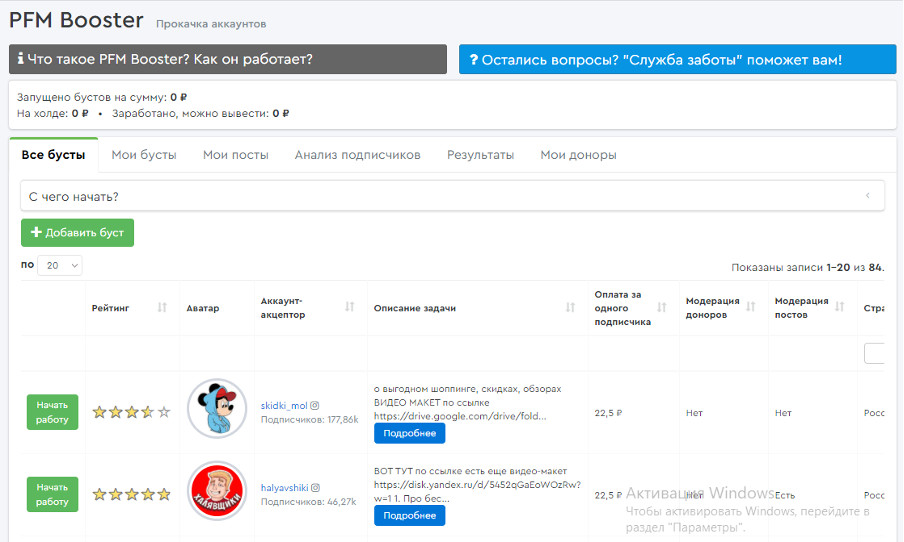Click the plus icon on Добавить буст
Screen dimensions: 904x542
pyautogui.click(x=36, y=232)
